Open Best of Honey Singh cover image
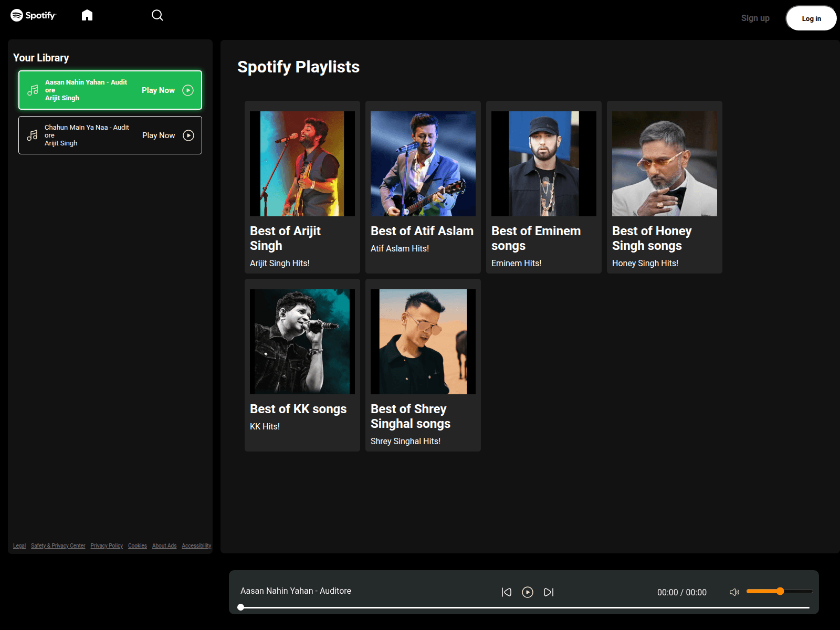The image size is (840, 630). coord(665,164)
